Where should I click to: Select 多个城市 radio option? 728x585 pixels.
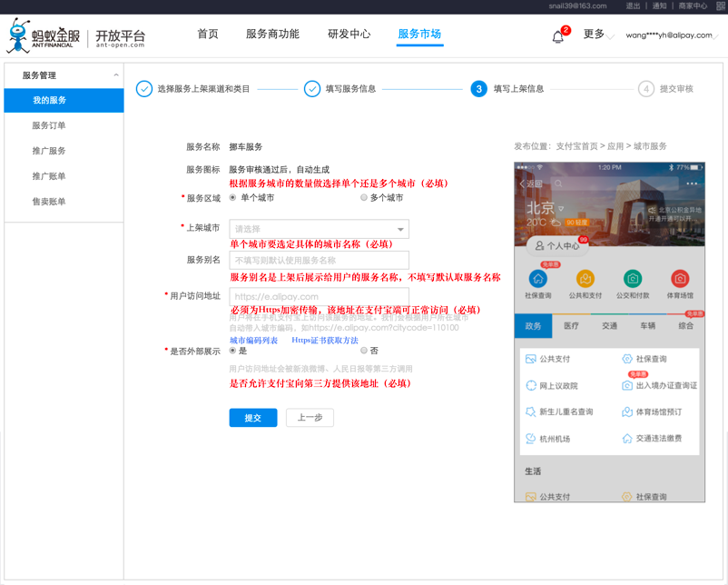364,197
